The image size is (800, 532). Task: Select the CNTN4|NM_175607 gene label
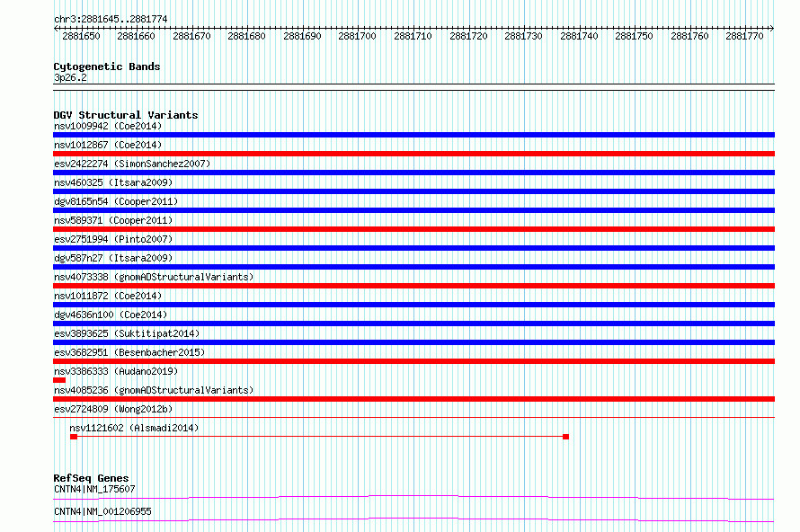[94, 489]
